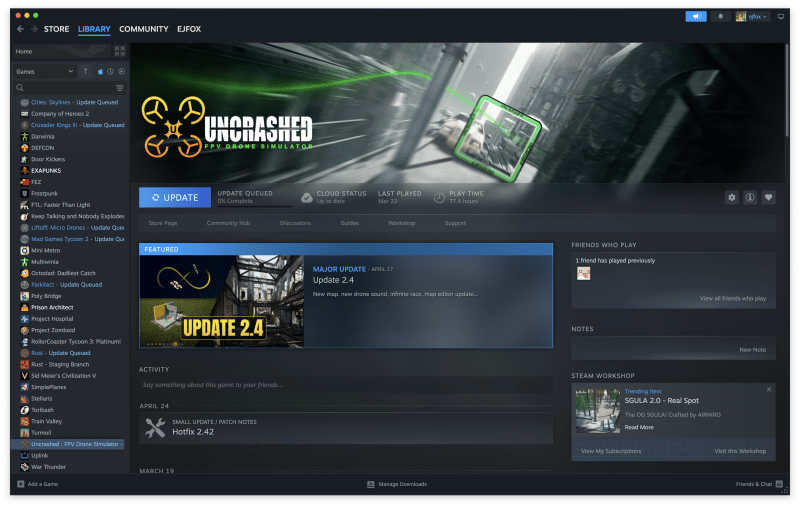Create a New Note

753,349
